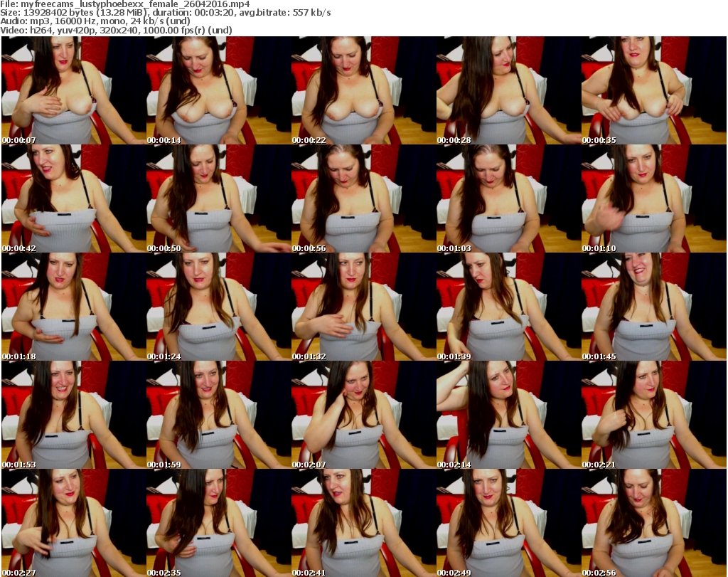Open the thumbnail stamped 00:02:07
Screen dimensions: 728x577
(363, 415)
